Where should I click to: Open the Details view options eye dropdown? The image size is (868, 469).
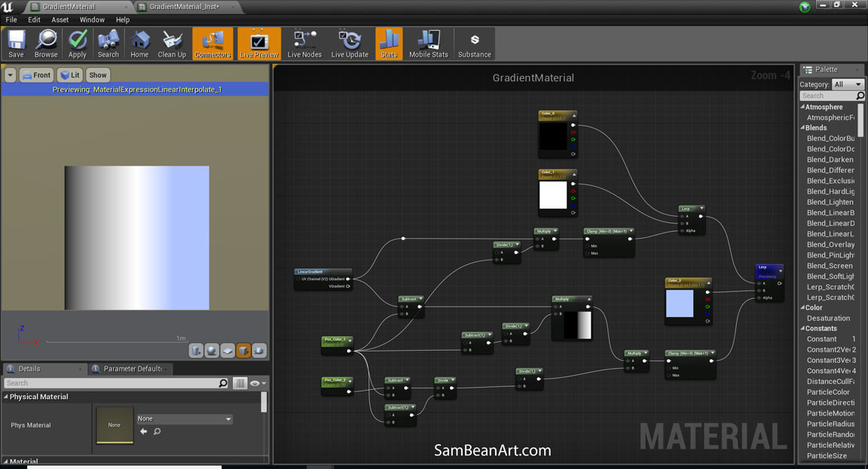[x=258, y=382]
